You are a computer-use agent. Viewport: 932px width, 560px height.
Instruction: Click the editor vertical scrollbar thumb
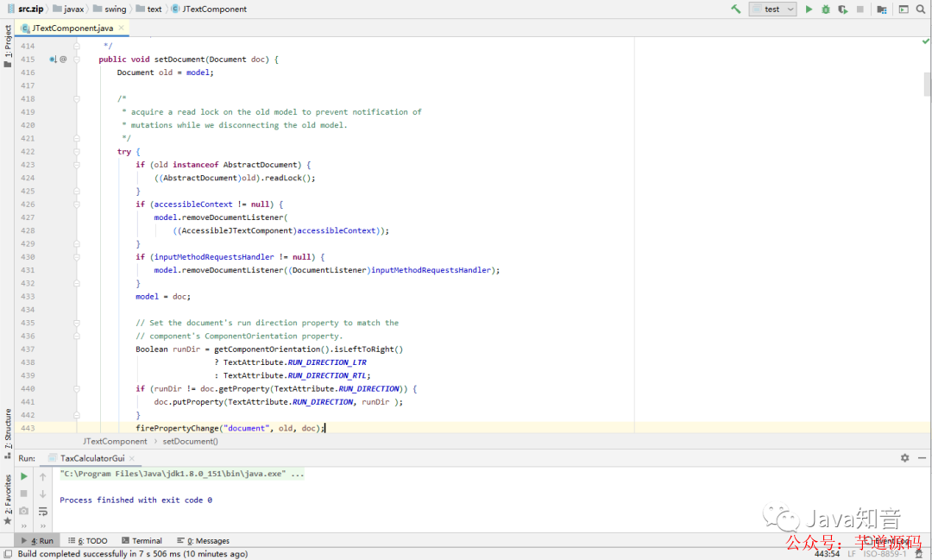click(x=927, y=84)
